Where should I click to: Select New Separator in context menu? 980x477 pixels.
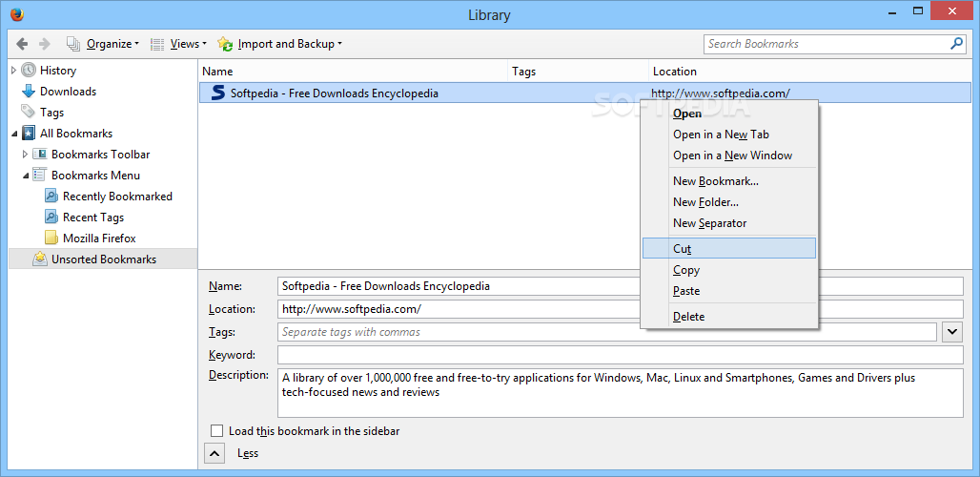(728, 223)
